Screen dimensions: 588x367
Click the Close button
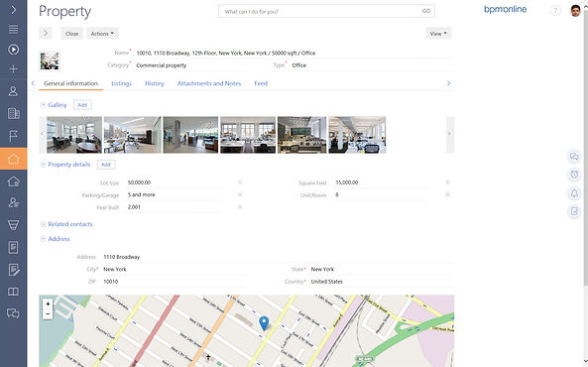tap(72, 34)
